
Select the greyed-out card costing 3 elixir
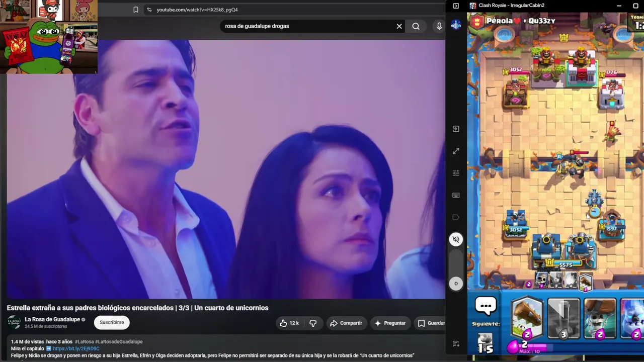(x=563, y=318)
